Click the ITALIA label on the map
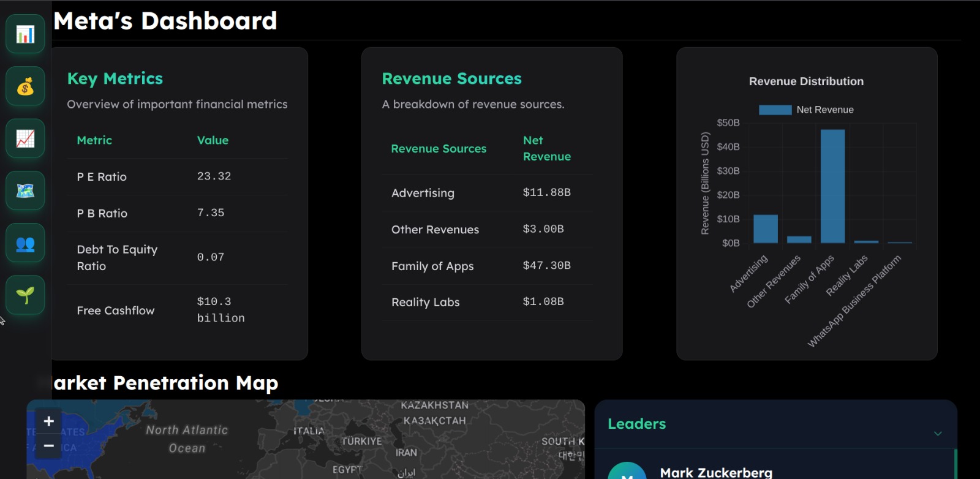Screen dimensions: 980x479 click(x=309, y=431)
